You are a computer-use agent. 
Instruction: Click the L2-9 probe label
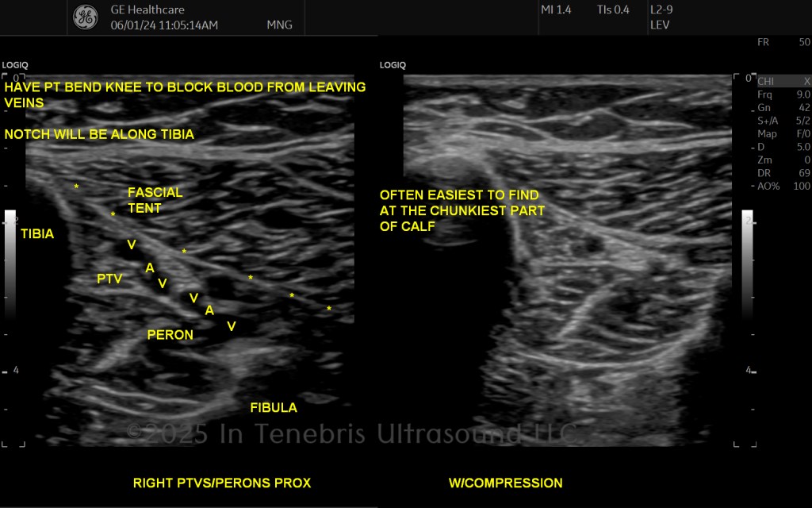pos(661,10)
